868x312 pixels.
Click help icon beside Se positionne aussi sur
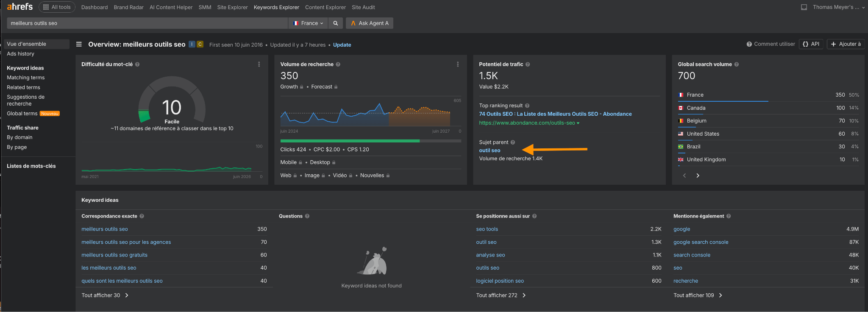pos(534,216)
